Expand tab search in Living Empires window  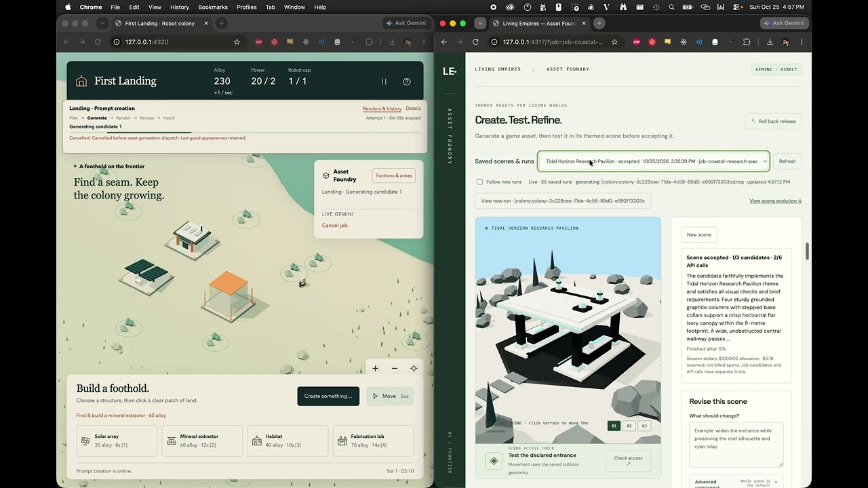coord(480,23)
